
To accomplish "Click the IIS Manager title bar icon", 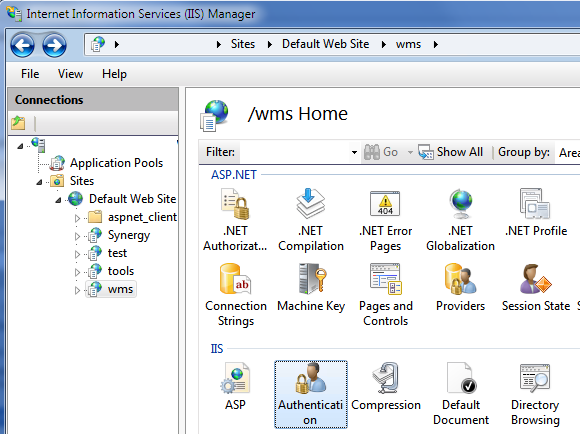I will pyautogui.click(x=14, y=13).
